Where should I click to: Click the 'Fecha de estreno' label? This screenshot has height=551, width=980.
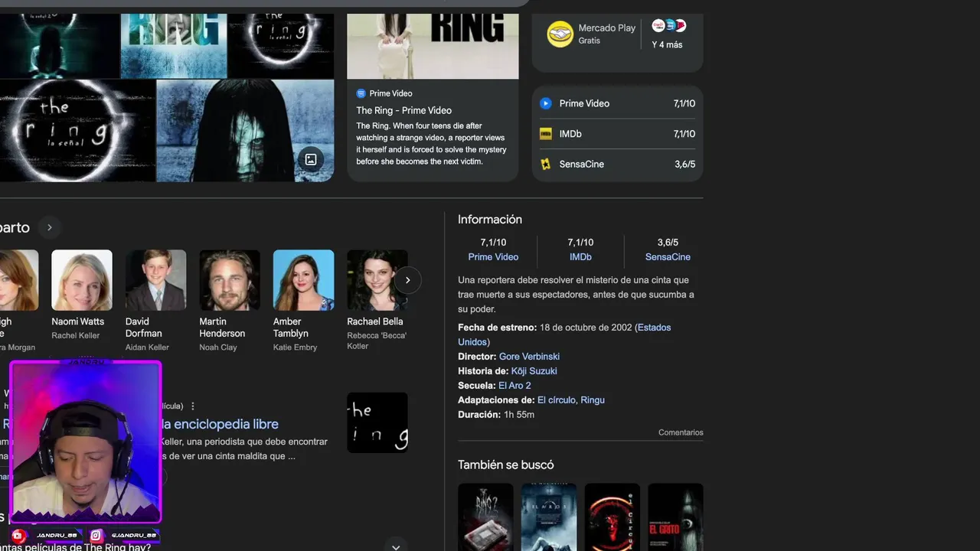(x=497, y=328)
